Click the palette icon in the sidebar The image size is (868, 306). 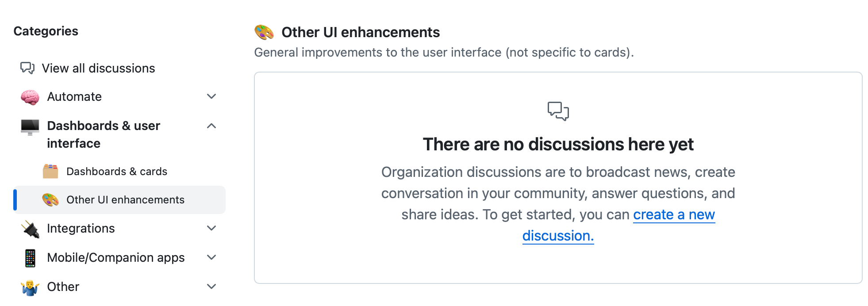tap(50, 200)
